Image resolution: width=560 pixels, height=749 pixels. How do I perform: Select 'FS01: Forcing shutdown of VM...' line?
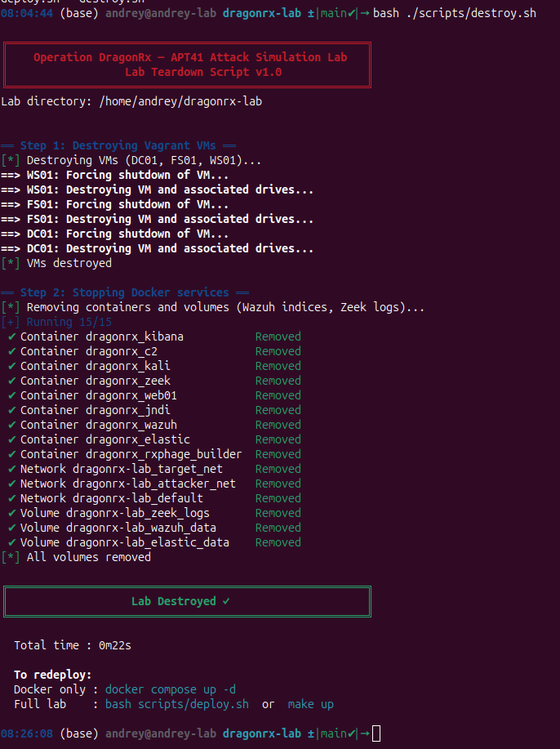pos(114,204)
